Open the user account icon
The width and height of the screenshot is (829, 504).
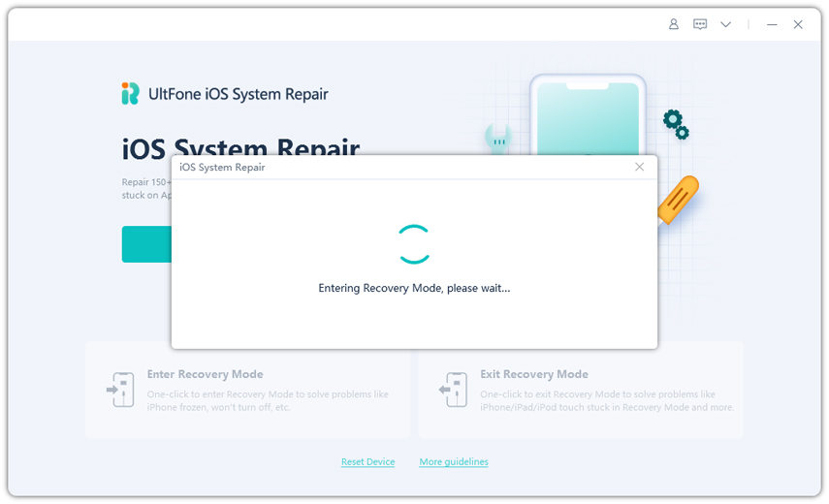click(x=674, y=24)
